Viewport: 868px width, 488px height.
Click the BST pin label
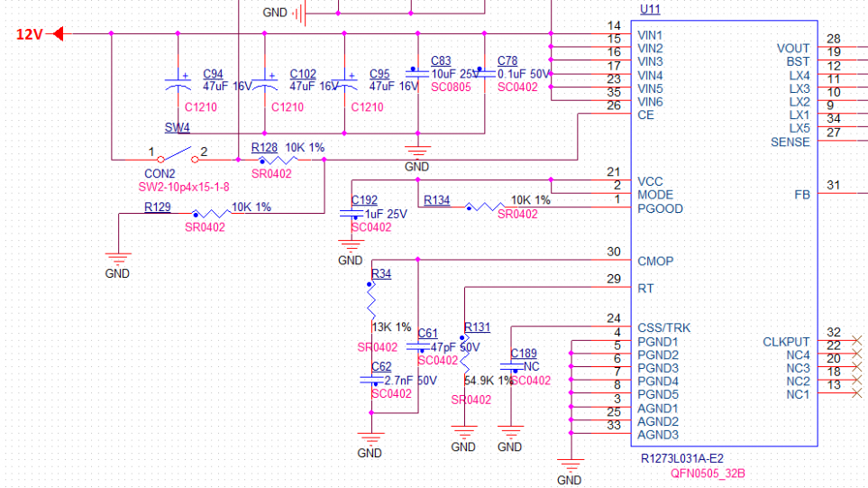[x=798, y=62]
